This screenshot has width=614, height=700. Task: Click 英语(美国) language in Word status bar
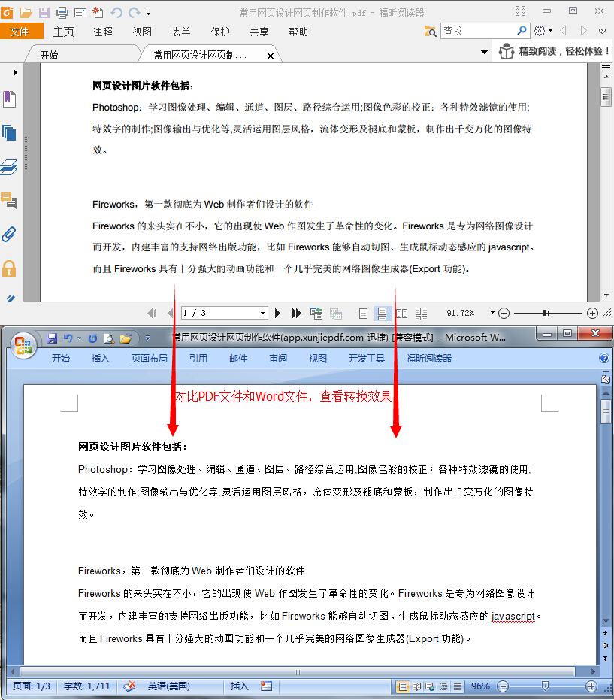point(168,686)
